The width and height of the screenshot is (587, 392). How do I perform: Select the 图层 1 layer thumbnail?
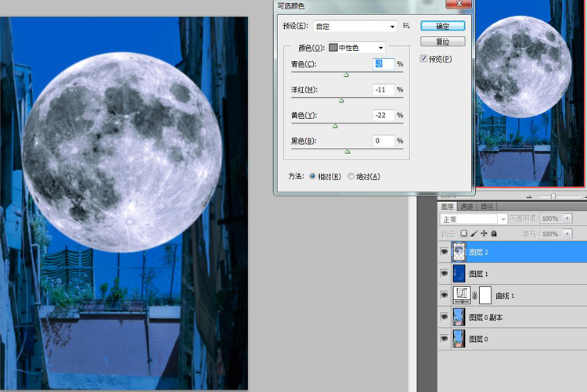pos(459,273)
